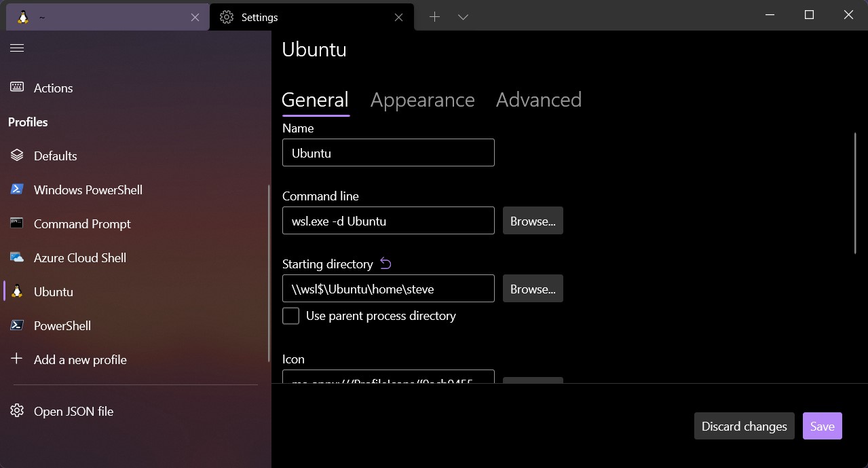Click the plus icon for new profile
The height and width of the screenshot is (468, 868).
coord(17,359)
